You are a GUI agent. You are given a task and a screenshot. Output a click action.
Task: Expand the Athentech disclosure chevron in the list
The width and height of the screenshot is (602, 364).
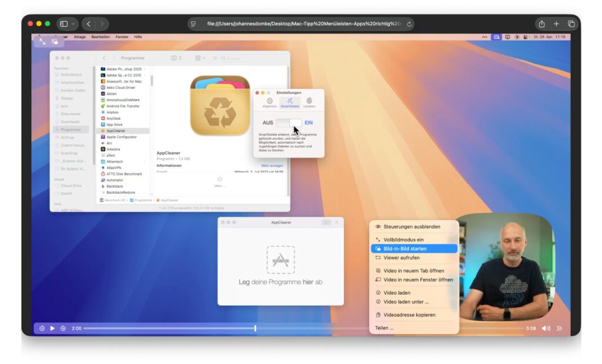pyautogui.click(x=145, y=161)
